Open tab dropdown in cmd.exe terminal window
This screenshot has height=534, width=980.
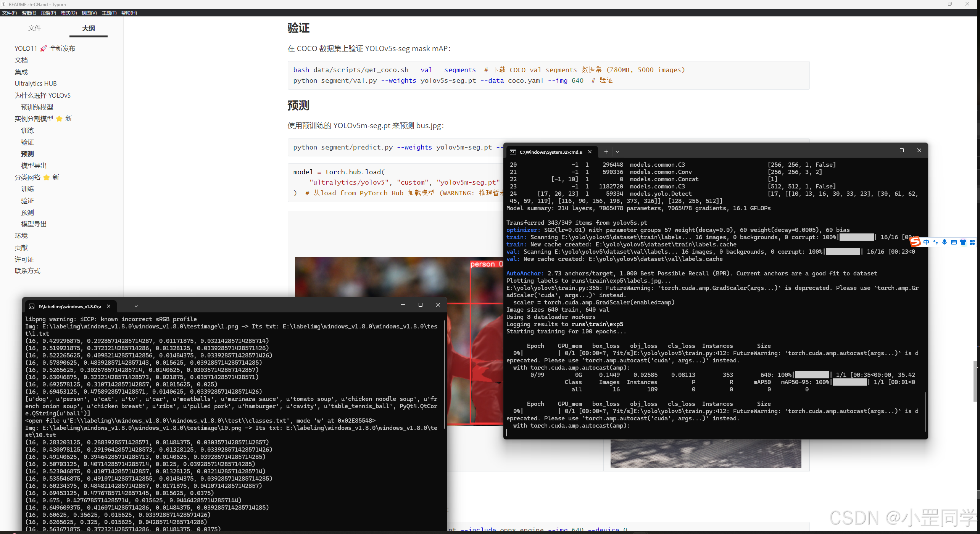[617, 151]
